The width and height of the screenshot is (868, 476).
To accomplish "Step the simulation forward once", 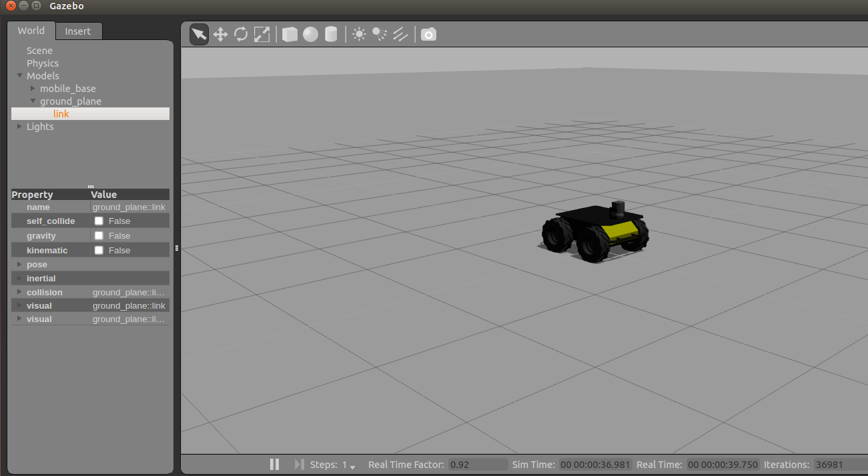I will click(299, 465).
